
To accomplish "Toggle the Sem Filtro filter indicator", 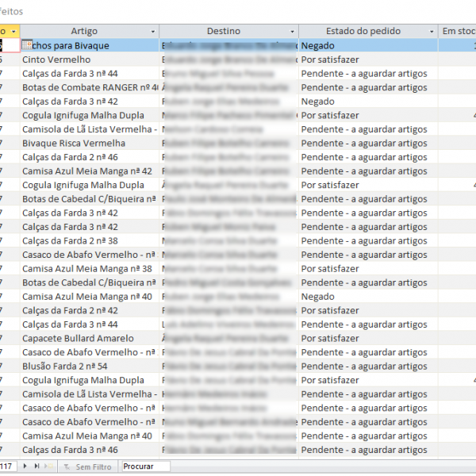I will click(x=88, y=467).
